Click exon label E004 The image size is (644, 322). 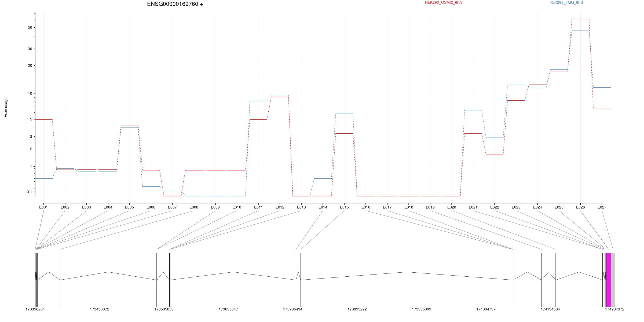tap(108, 207)
